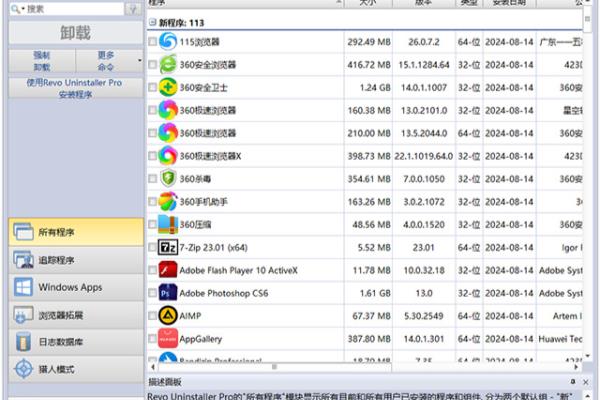This screenshot has width=600, height=400.
Task: Click the vertical scrollbar thumb
Action: point(587,19)
